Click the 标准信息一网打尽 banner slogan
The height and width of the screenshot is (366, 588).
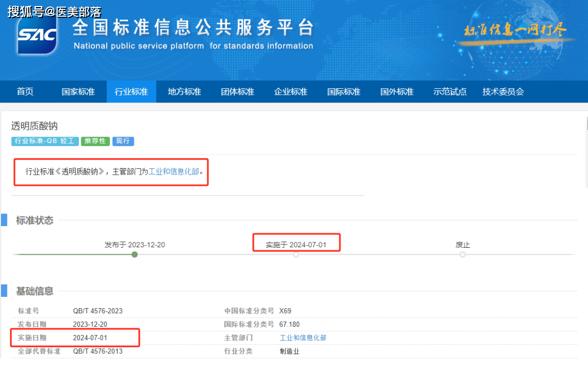click(x=515, y=30)
